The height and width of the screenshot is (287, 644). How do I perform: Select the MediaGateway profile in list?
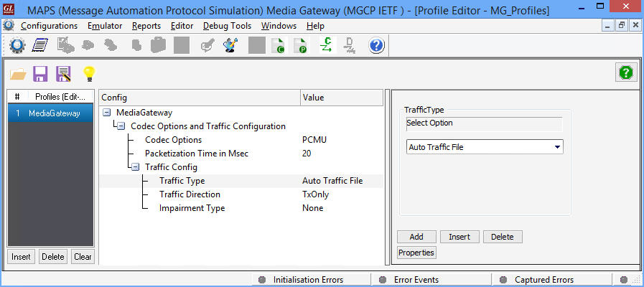51,114
